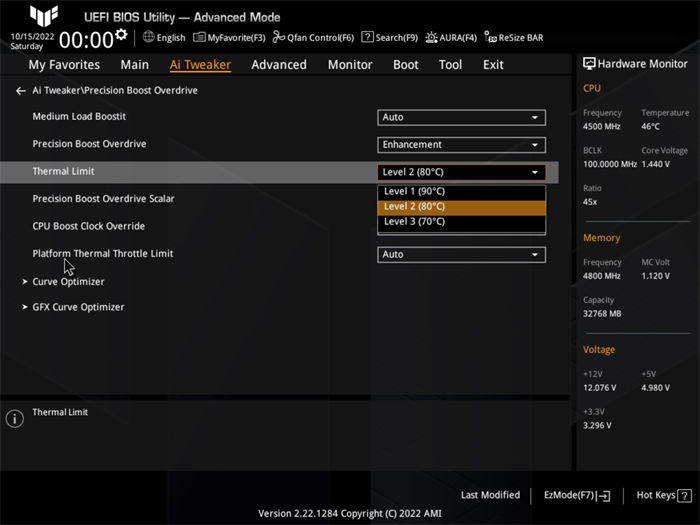
Task: Choose Level 1 (90°C) option
Action: coord(461,192)
